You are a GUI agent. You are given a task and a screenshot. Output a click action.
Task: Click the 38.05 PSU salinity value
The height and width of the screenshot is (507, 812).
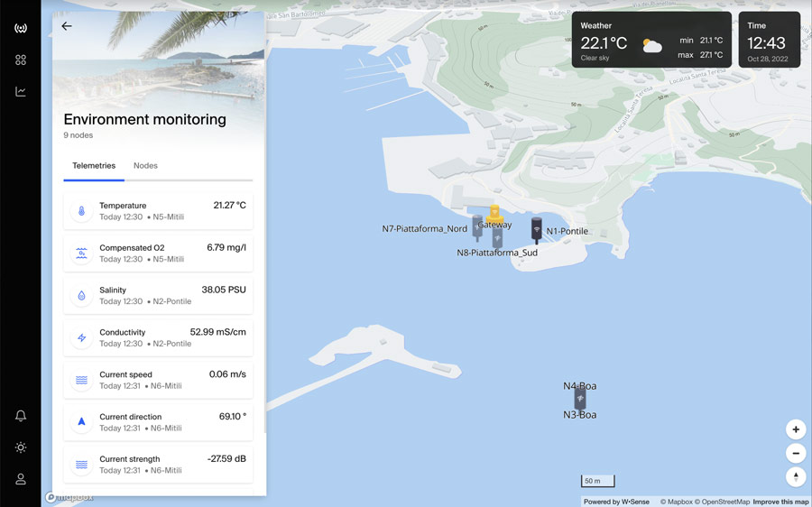click(x=224, y=290)
